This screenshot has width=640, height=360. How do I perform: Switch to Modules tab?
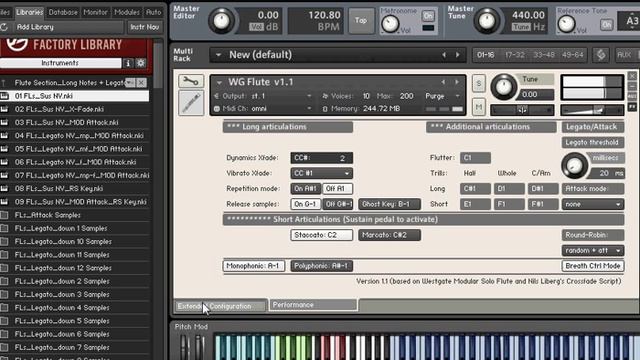click(x=127, y=12)
